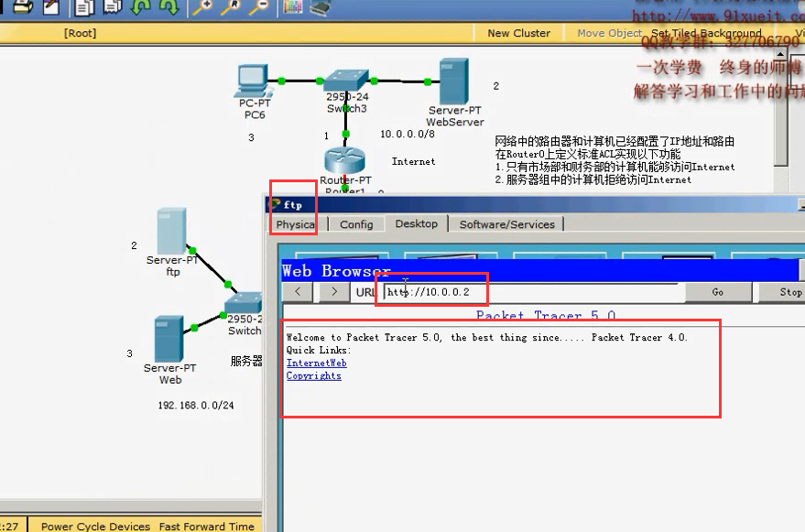
Task: Select the WebServer device icon
Action: pos(454,81)
